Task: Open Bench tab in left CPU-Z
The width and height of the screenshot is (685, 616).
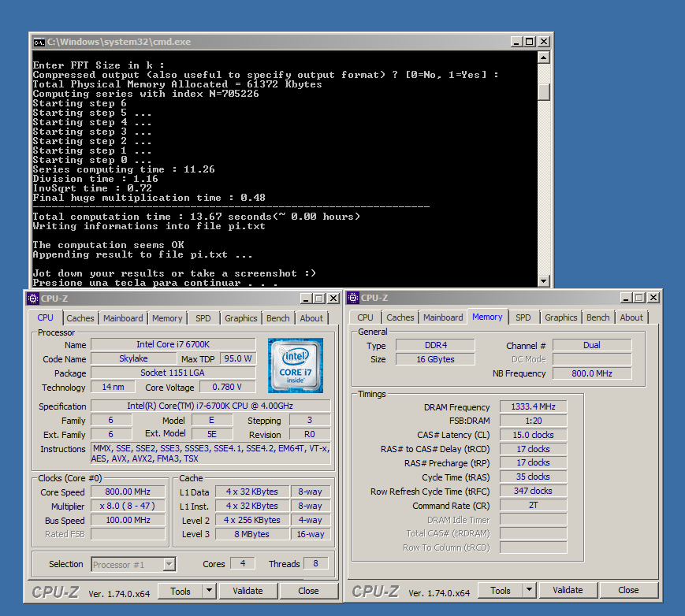Action: [x=278, y=318]
